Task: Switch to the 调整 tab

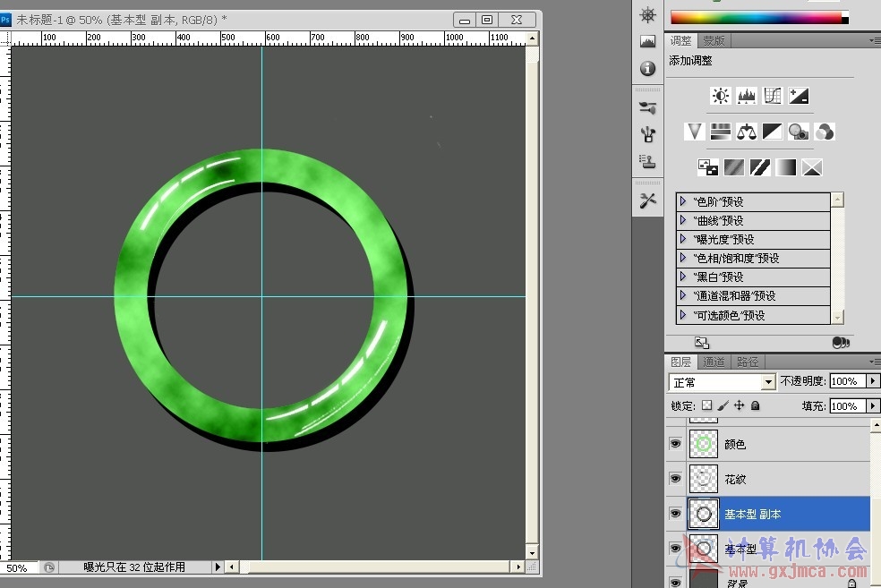Action: pyautogui.click(x=681, y=40)
